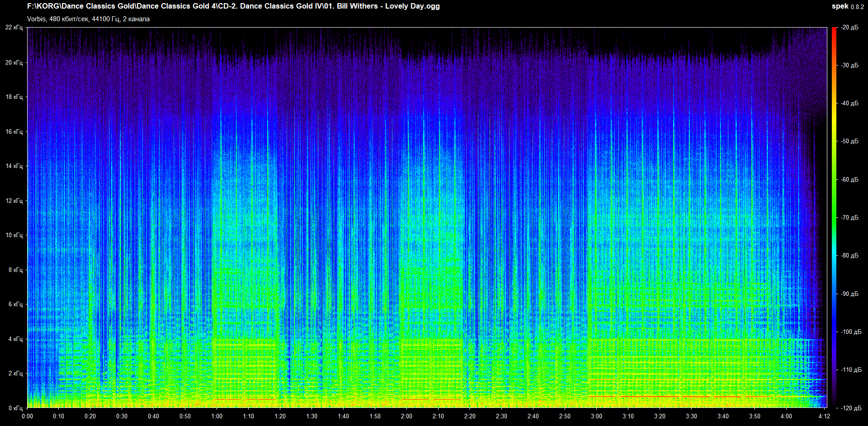Click the 1:00 time axis marker
The width and height of the screenshot is (868, 426).
tap(217, 416)
